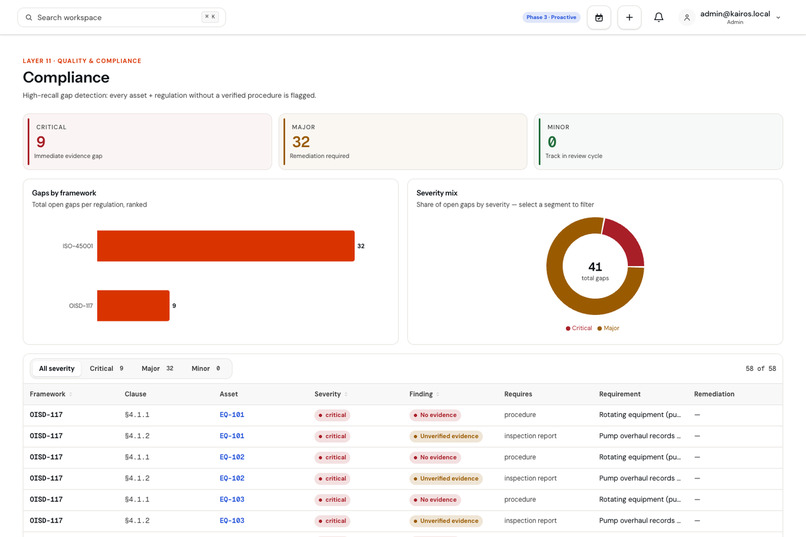The width and height of the screenshot is (806, 537).
Task: Sort table by Framework column
Action: (50, 394)
